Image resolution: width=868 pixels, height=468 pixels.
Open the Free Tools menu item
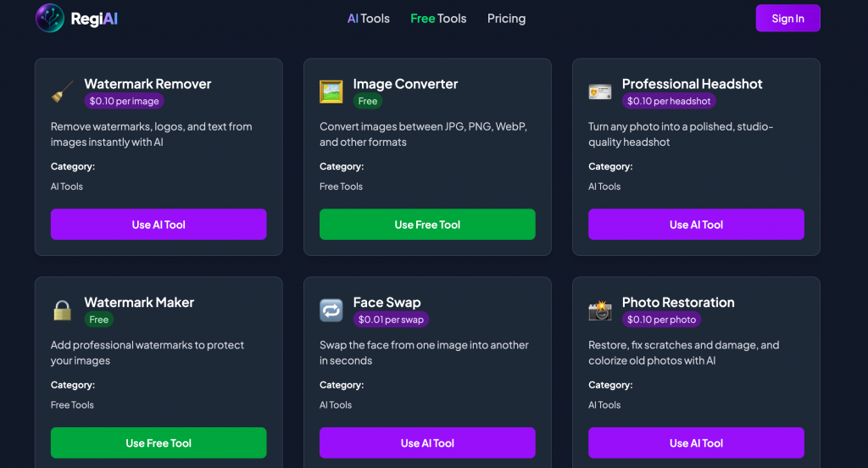pyautogui.click(x=438, y=19)
